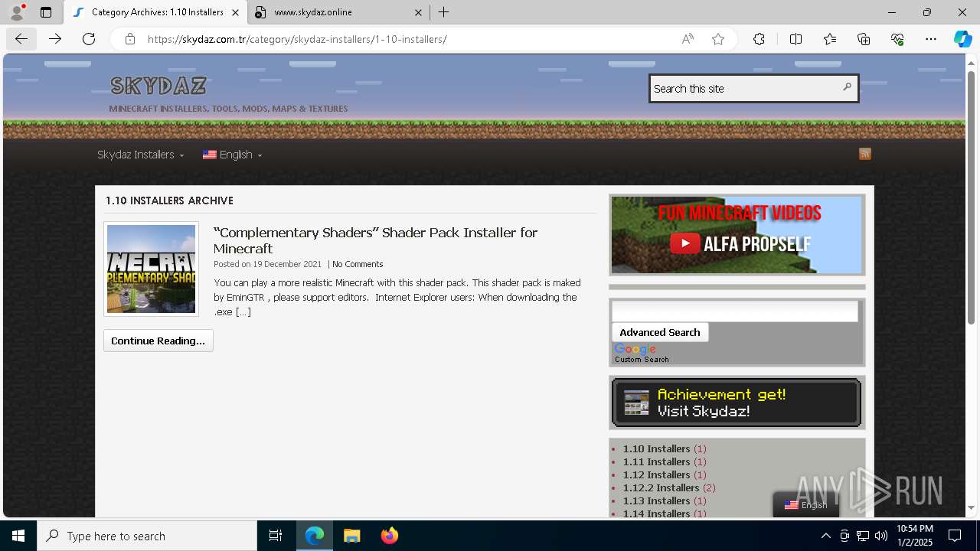Open the 1.12 Installers category link
The height and width of the screenshot is (551, 980).
656,474
